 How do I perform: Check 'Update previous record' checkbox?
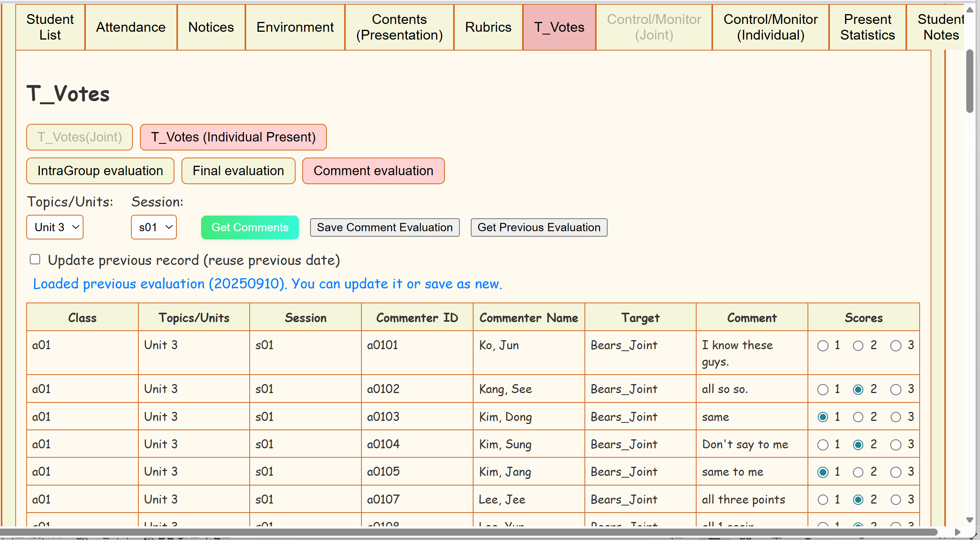35,259
